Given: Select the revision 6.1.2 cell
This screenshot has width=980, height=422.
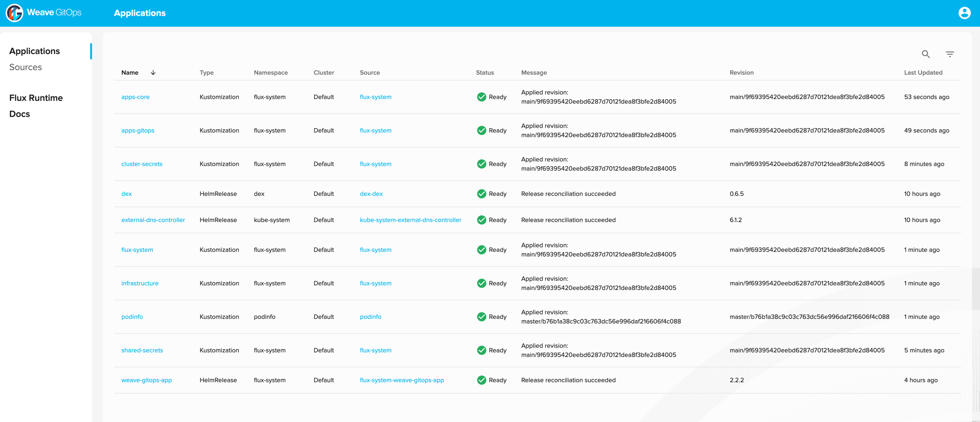Looking at the screenshot, I should [x=735, y=220].
